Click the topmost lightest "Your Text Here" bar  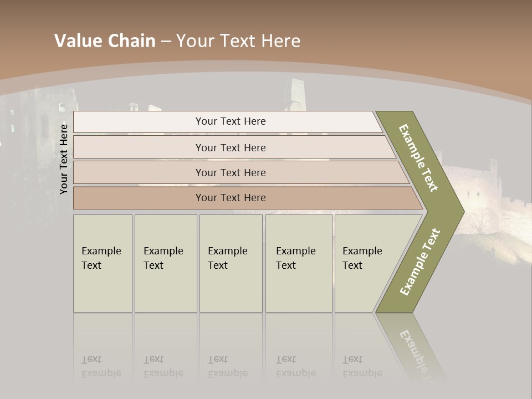click(230, 121)
